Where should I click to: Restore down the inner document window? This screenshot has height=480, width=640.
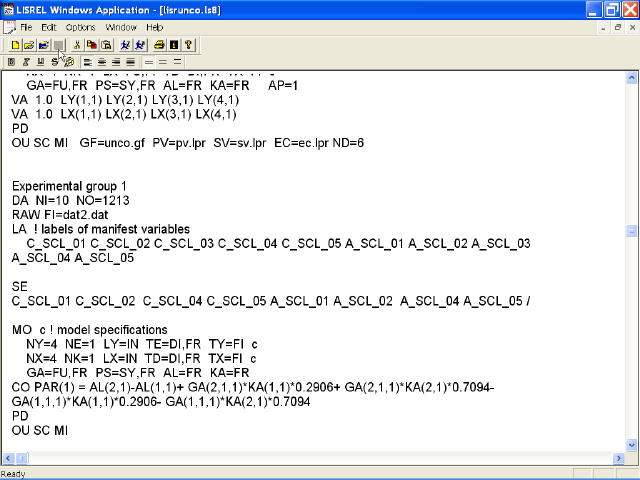618,27
